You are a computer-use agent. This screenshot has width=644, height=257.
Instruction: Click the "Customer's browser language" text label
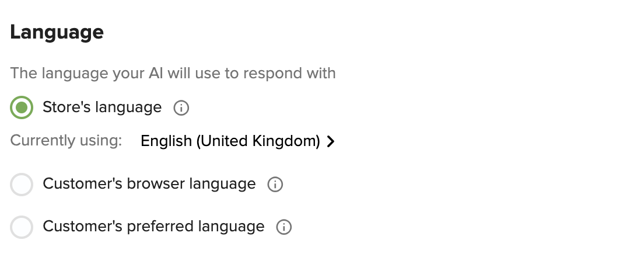(149, 184)
